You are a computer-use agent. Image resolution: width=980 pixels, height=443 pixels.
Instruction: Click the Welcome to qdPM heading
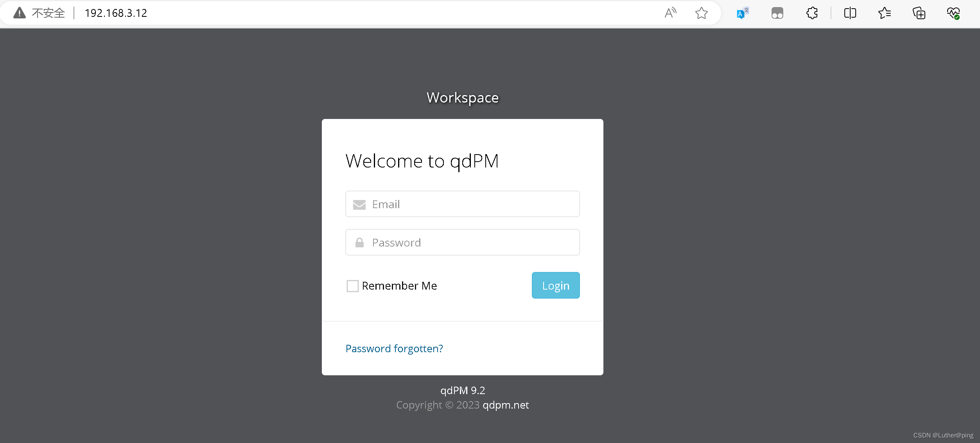(422, 161)
